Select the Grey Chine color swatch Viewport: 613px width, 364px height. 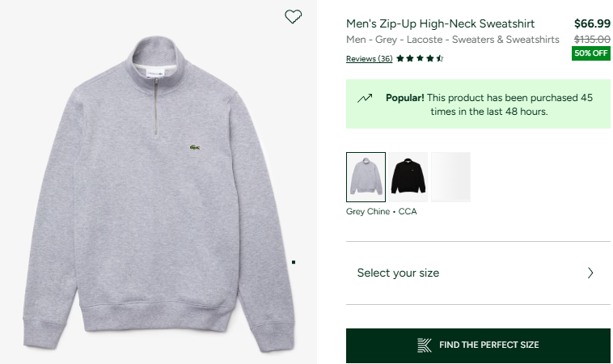[x=366, y=176]
